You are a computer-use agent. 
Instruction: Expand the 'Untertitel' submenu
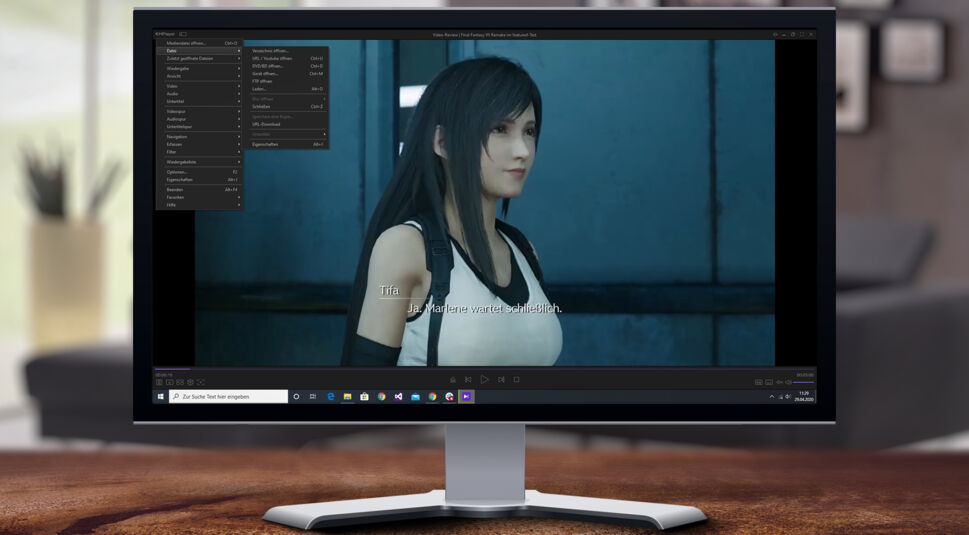[x=200, y=101]
